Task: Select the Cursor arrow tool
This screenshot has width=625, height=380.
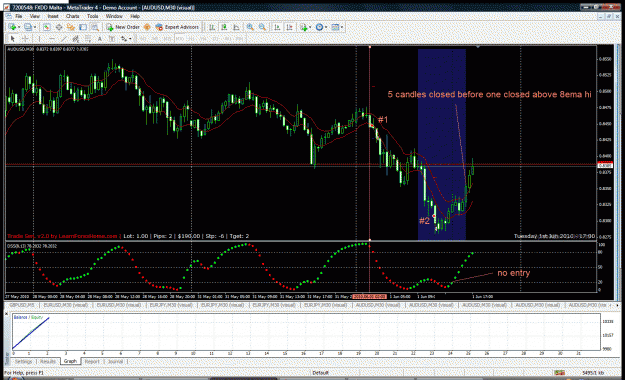Action: click(12, 39)
